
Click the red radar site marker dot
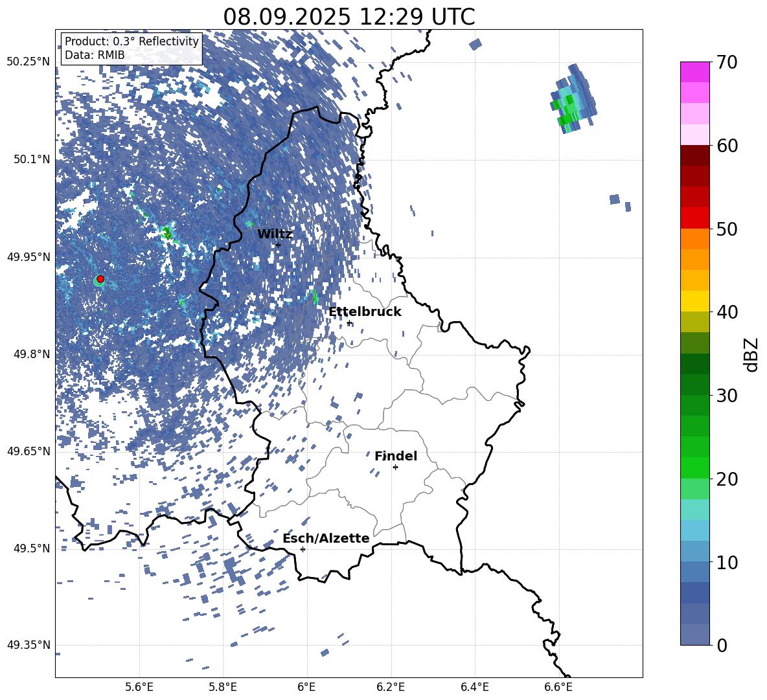tap(100, 279)
